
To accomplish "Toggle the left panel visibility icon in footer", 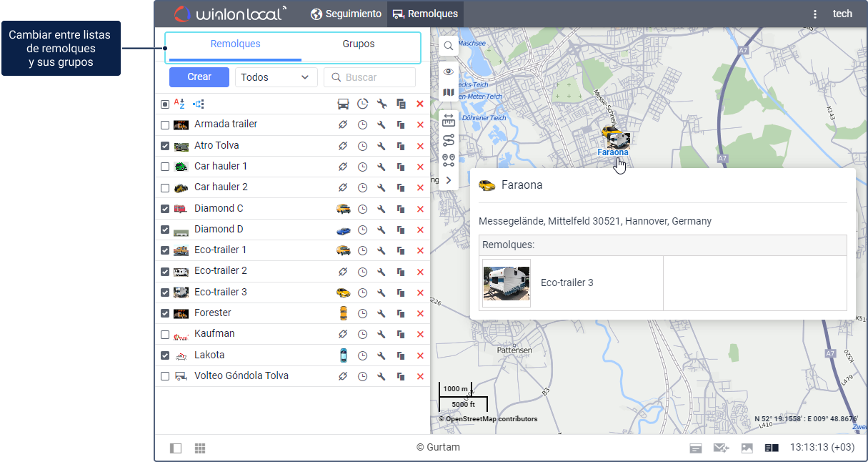I will [176, 448].
